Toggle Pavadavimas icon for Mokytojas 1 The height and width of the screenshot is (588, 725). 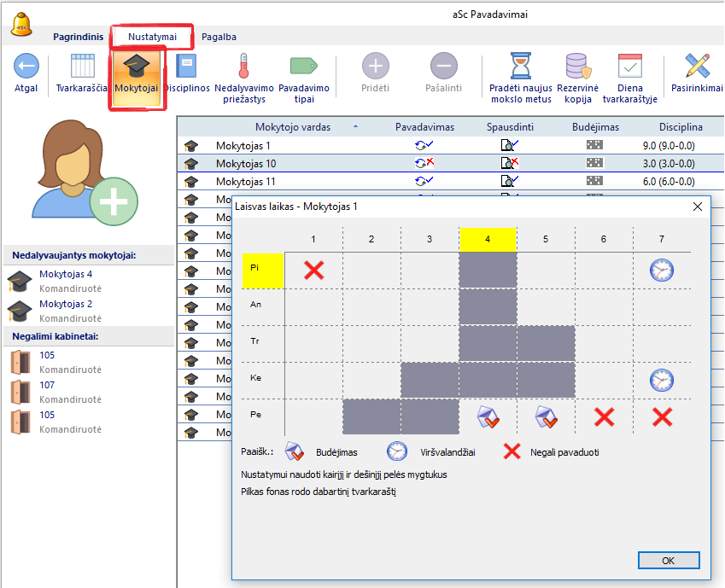pos(424,145)
